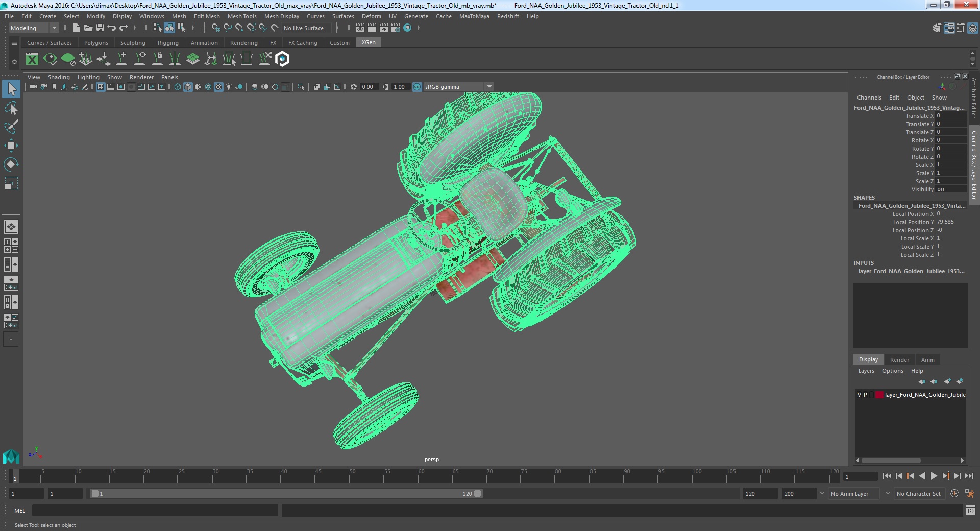The width and height of the screenshot is (980, 531).
Task: Undo the last action
Action: [112, 28]
